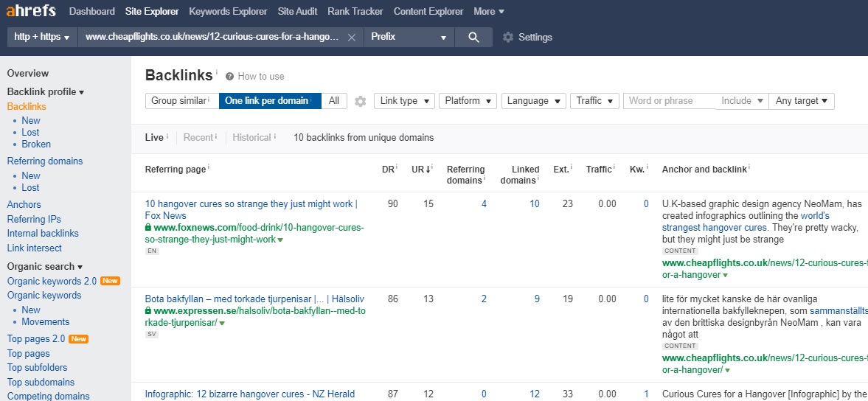Image resolution: width=868 pixels, height=401 pixels.
Task: Open the Fox News hangover cures page link
Action: click(x=251, y=209)
